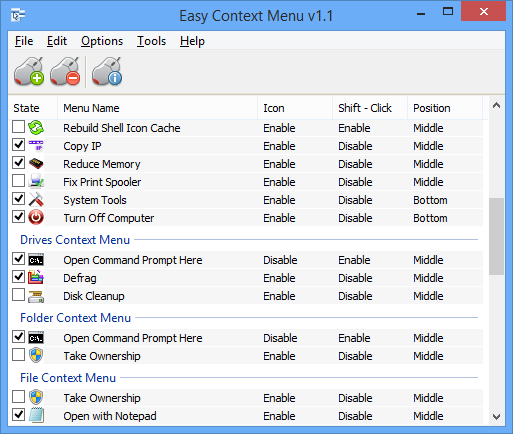Select the Folder Context Menu group header
513x434 pixels.
coord(75,318)
